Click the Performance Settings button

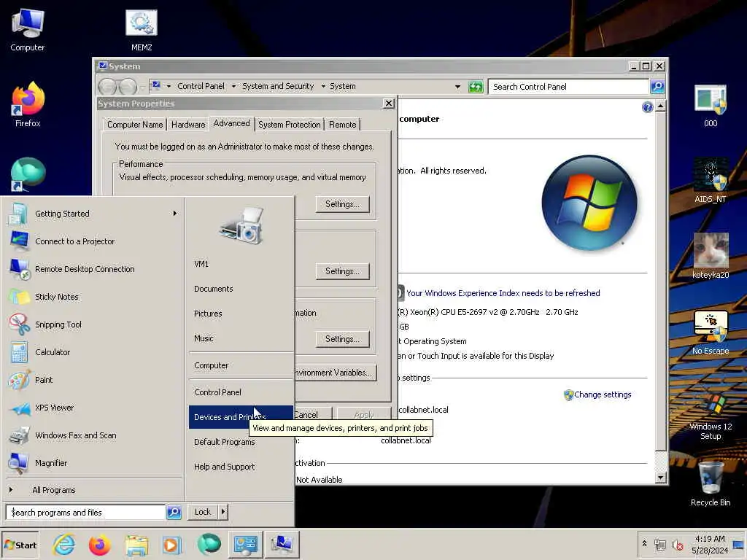[343, 204]
